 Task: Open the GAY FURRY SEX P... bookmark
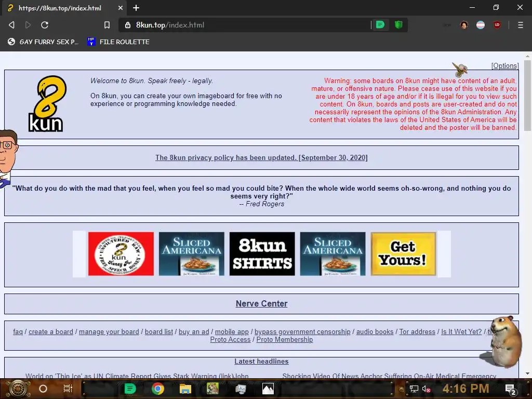click(43, 42)
